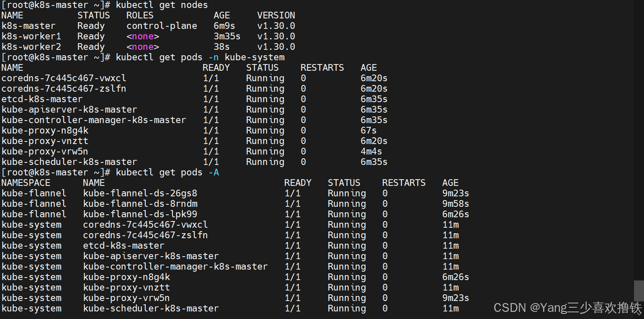This screenshot has width=644, height=319.
Task: Select the ROLES column header
Action: pos(140,15)
